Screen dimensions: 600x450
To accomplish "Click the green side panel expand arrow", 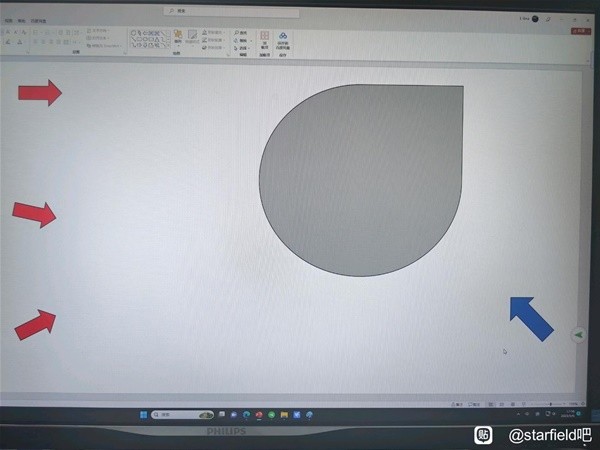I will [578, 335].
